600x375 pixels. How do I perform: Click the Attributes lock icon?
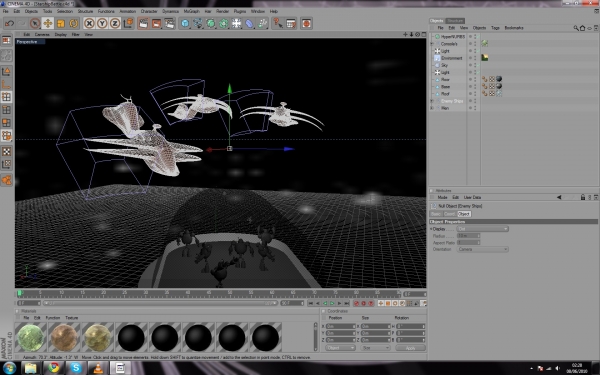click(583, 197)
